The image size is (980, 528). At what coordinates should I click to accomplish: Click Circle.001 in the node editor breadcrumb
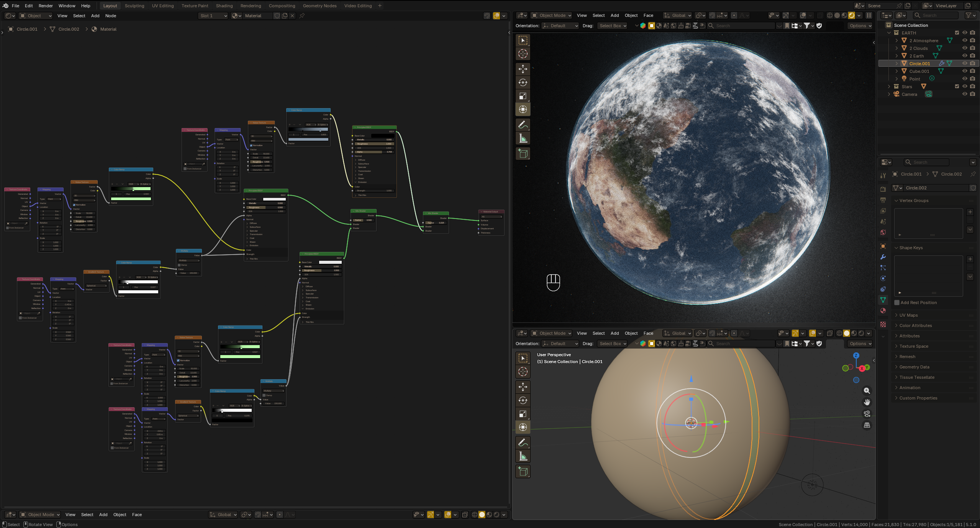(27, 29)
